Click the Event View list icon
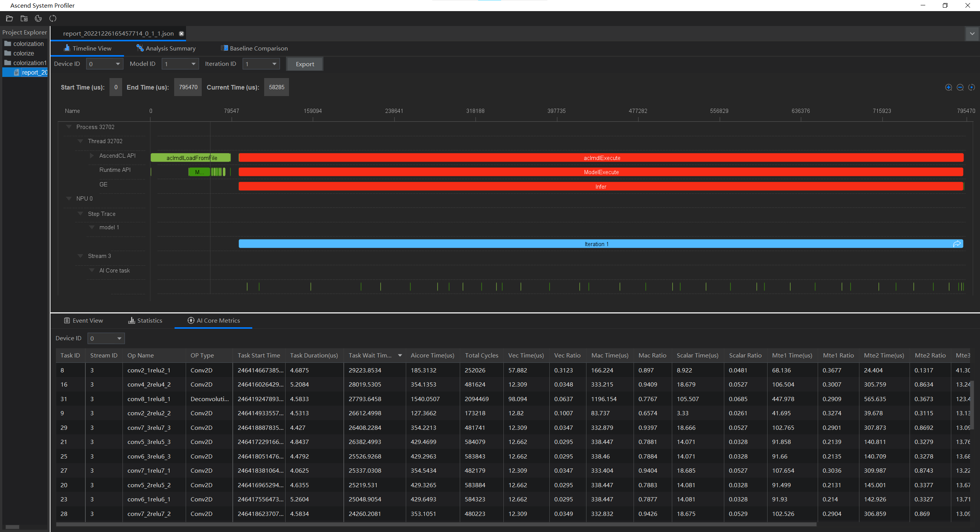 67,320
